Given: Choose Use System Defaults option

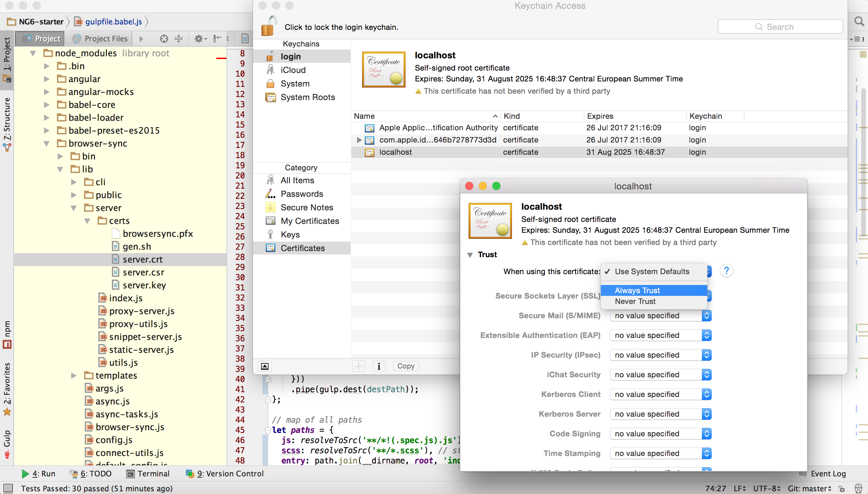Looking at the screenshot, I should click(x=654, y=271).
